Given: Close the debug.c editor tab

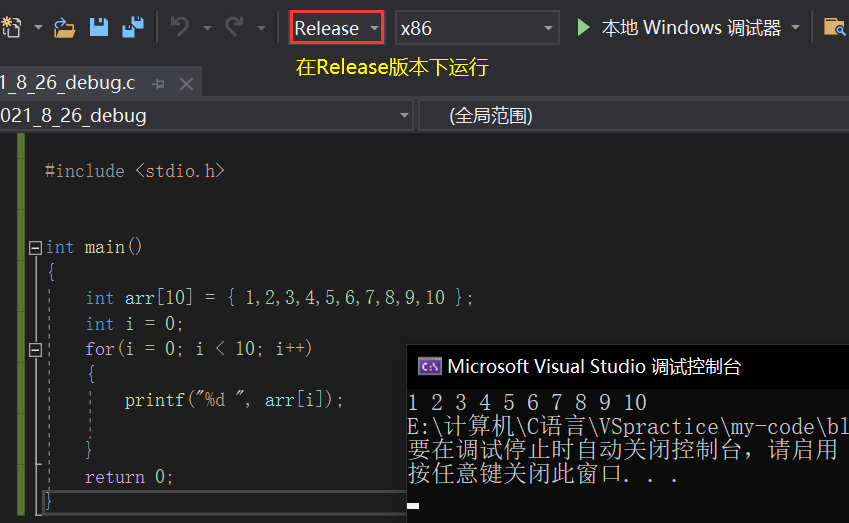Looking at the screenshot, I should pos(186,84).
